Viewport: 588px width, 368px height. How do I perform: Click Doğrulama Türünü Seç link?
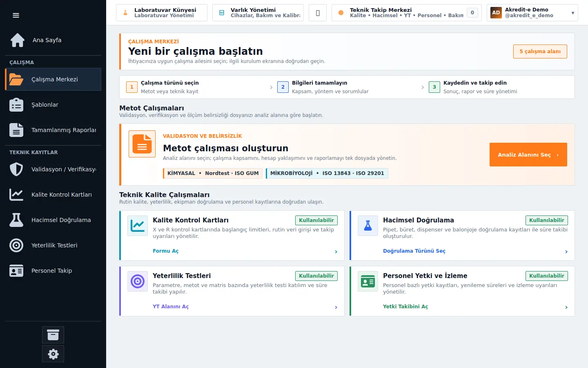coord(414,251)
